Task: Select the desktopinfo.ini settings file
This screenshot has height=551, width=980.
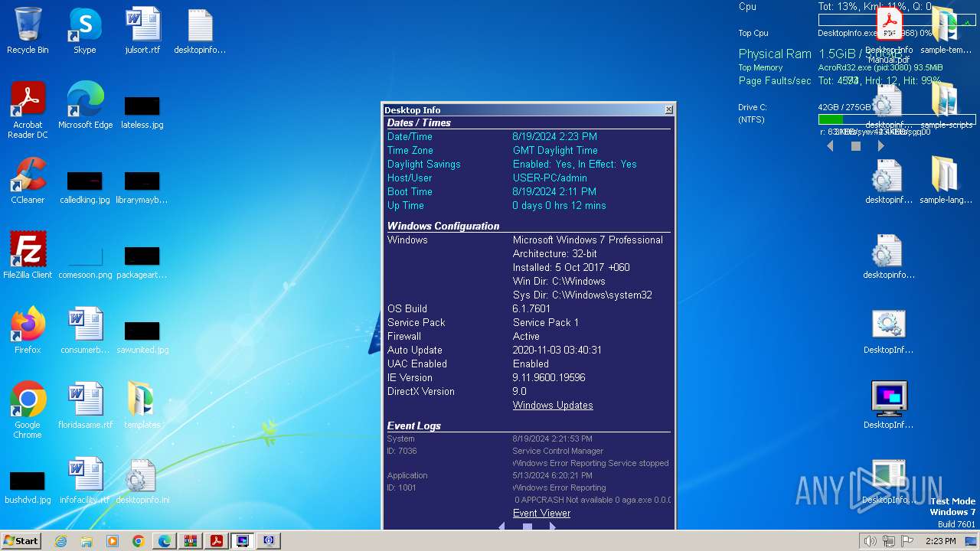Action: tap(142, 480)
